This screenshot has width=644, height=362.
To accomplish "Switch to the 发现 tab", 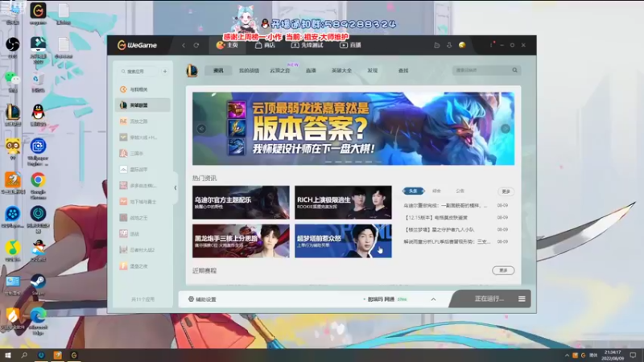I will click(x=372, y=71).
